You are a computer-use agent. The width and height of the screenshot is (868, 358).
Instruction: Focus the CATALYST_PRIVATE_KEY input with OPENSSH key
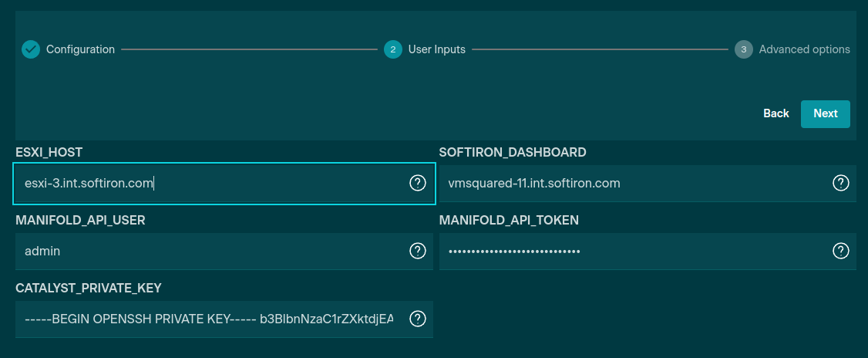click(208, 319)
